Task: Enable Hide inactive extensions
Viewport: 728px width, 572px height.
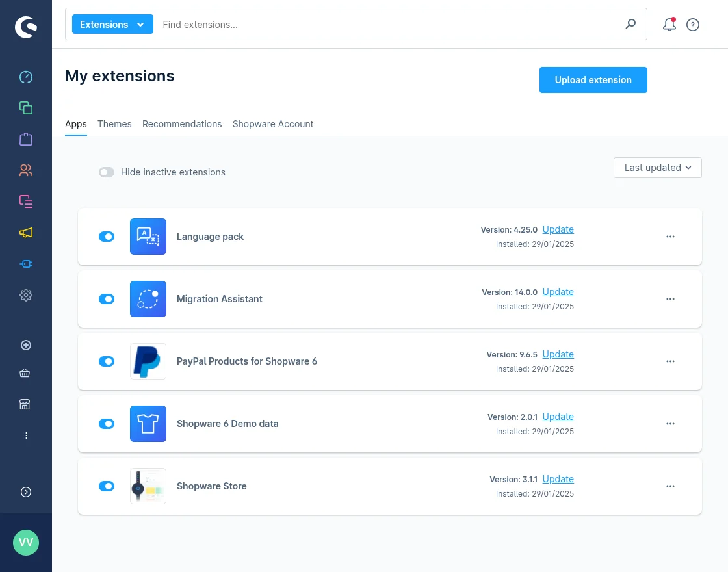Action: (107, 172)
